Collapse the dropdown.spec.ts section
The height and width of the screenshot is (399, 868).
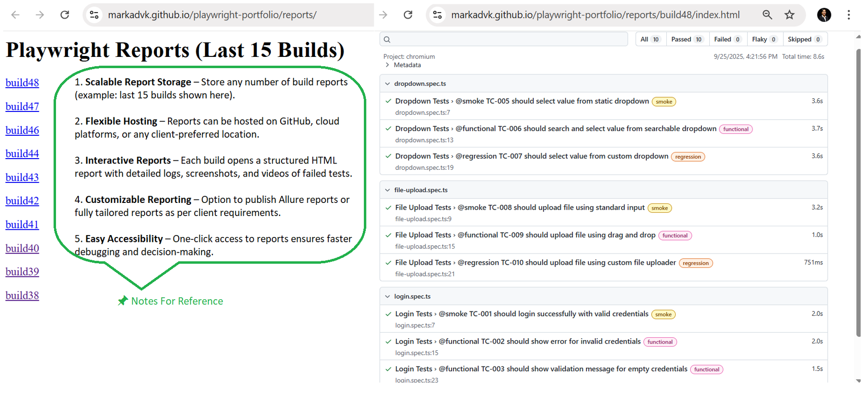pos(388,84)
